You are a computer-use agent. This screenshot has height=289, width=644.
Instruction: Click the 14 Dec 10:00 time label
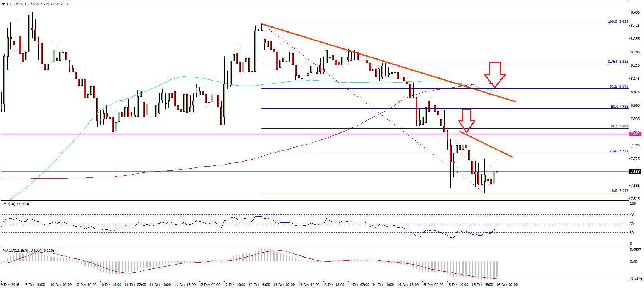[x=383, y=285]
